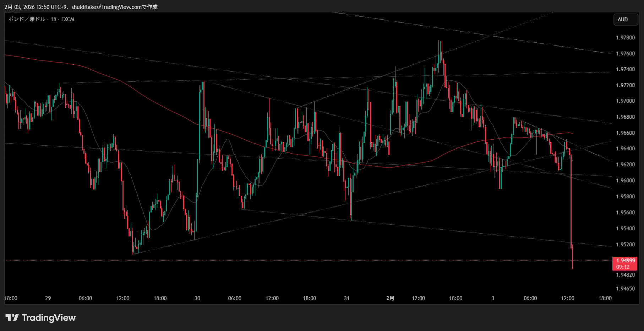This screenshot has height=331, width=644.
Task: Click the snapshot timestamp header text
Action: [81, 7]
